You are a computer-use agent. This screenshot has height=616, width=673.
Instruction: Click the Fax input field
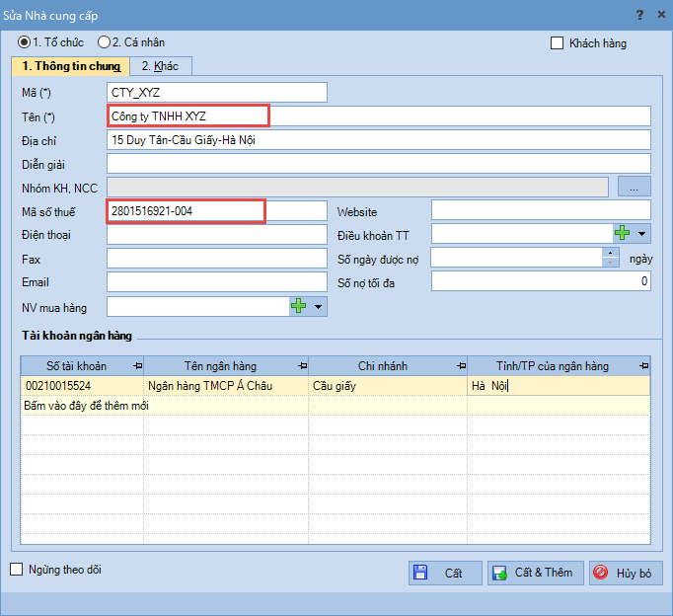(x=217, y=259)
